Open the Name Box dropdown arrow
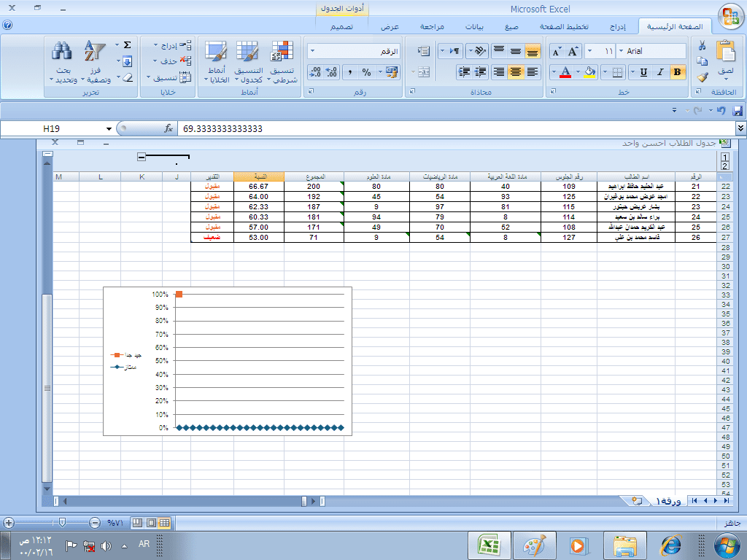Viewport: 747px width, 560px height. pos(109,128)
